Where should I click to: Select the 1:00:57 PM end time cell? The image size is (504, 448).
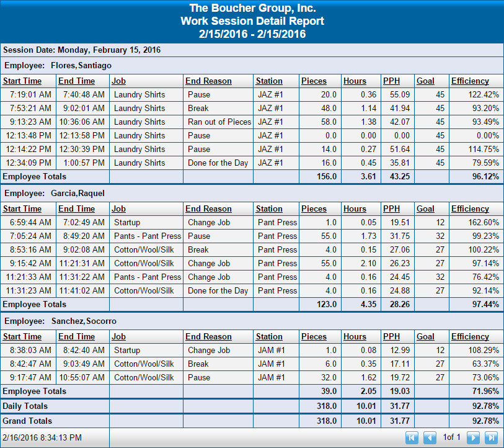tap(83, 163)
